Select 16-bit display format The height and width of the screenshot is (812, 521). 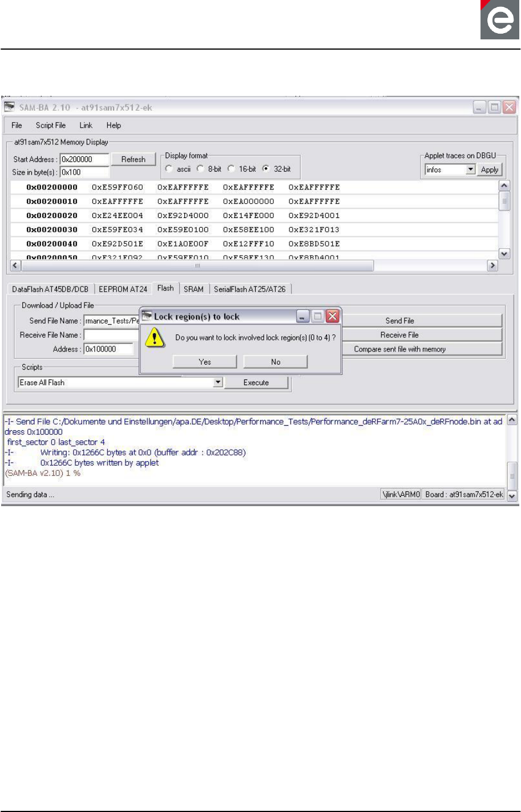(x=232, y=169)
